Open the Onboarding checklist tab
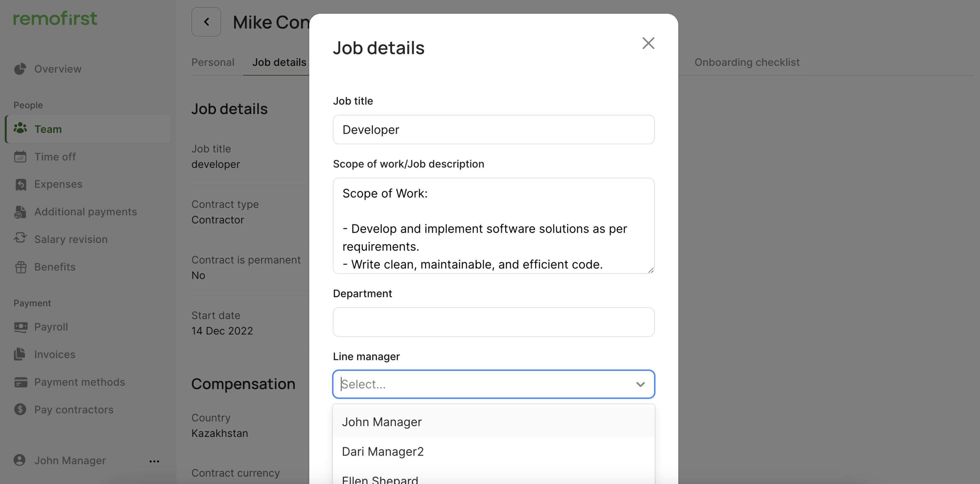 (x=747, y=62)
